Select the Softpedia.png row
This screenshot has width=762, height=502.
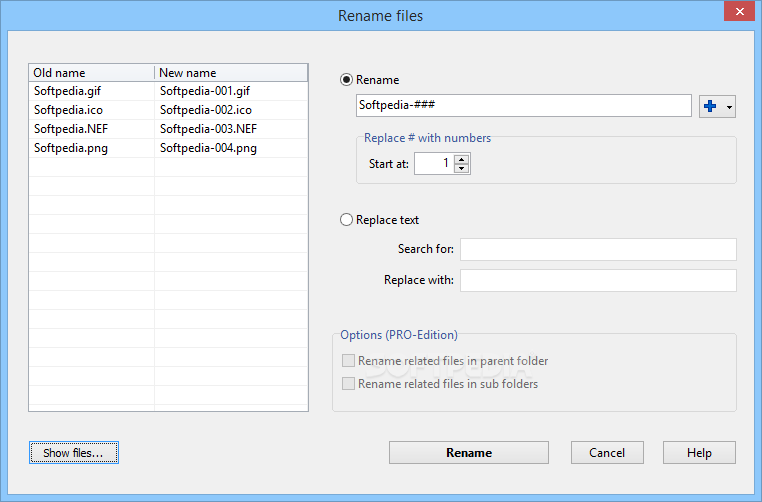(168, 148)
